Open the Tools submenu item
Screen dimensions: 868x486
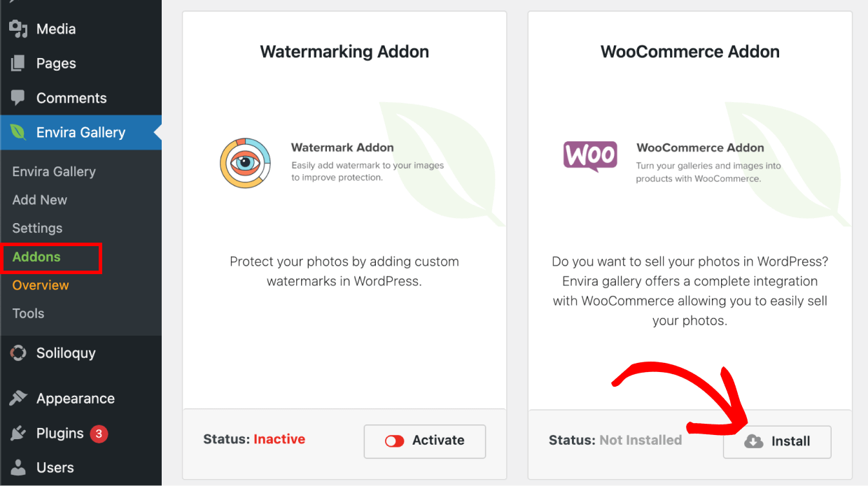point(28,313)
